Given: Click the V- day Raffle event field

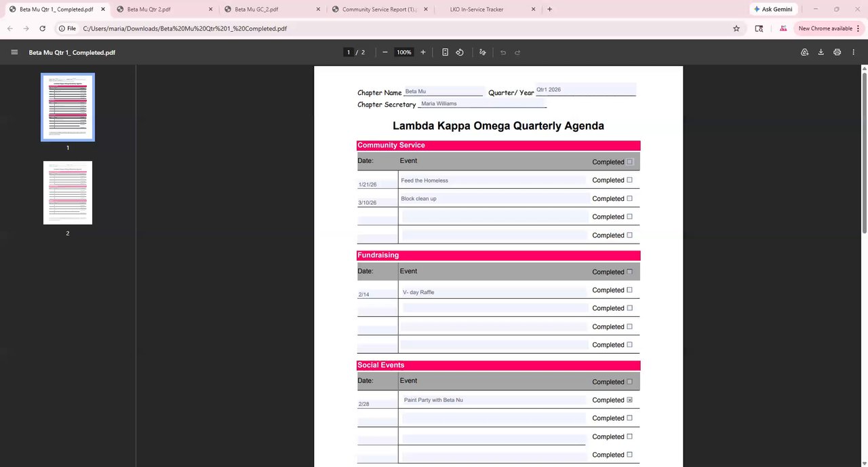Looking at the screenshot, I should pyautogui.click(x=494, y=292).
